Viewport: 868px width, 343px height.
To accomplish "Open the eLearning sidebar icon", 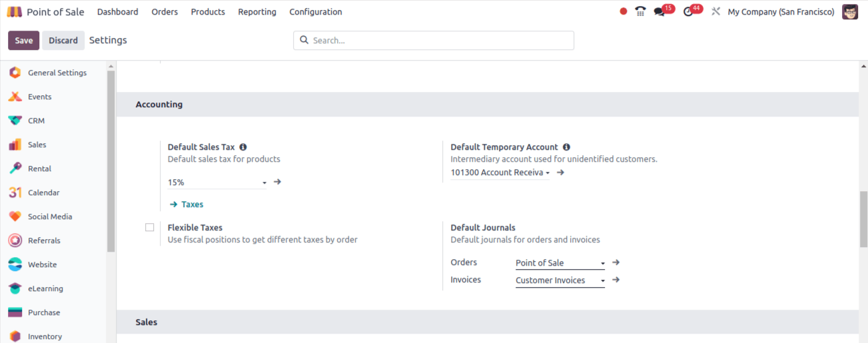I will (x=15, y=288).
